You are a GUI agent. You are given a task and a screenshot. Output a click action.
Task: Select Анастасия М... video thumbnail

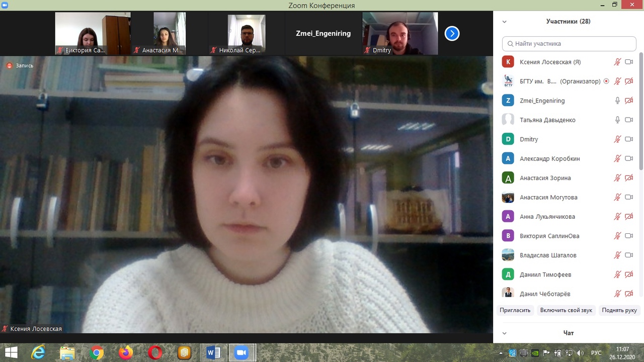[170, 34]
